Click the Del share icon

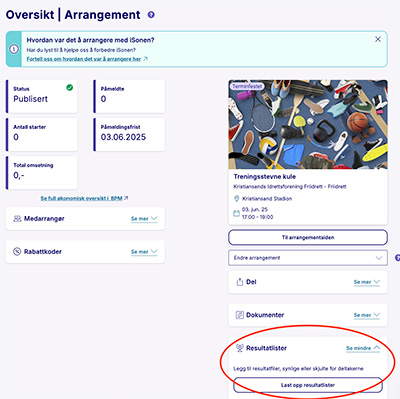[x=239, y=282]
